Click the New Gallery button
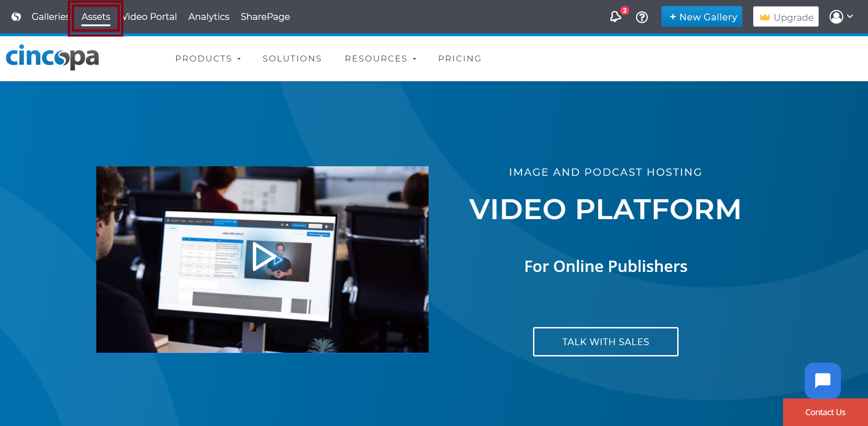The height and width of the screenshot is (426, 868). point(701,17)
